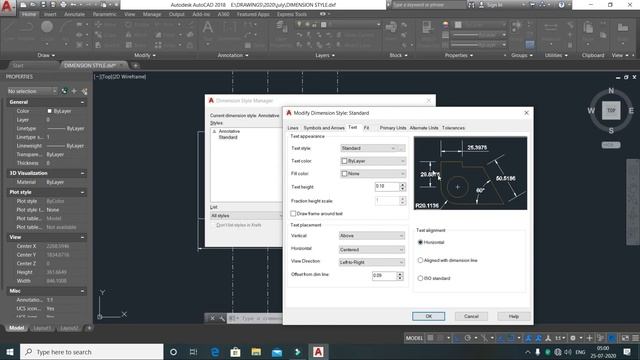Click polar tracking icon in status bar
Screen dimensions: 640x360
click(468, 338)
